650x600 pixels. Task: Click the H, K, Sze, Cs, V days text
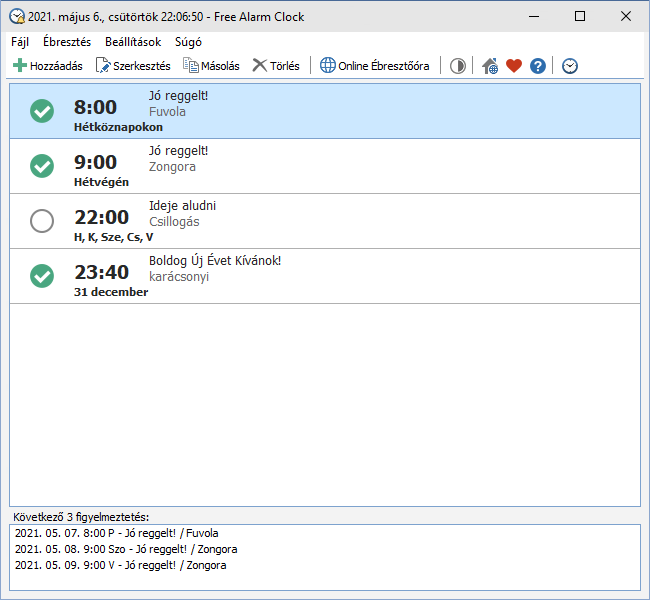(114, 237)
